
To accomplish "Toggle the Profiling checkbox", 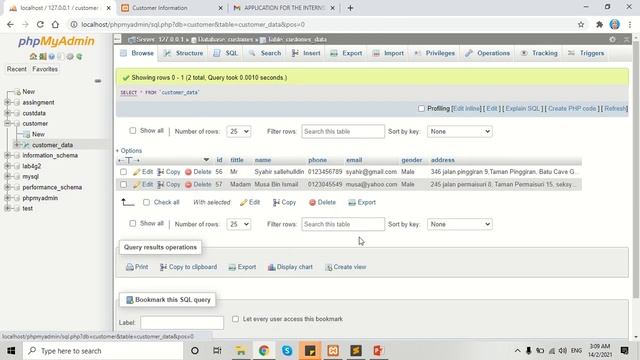I will click(421, 109).
